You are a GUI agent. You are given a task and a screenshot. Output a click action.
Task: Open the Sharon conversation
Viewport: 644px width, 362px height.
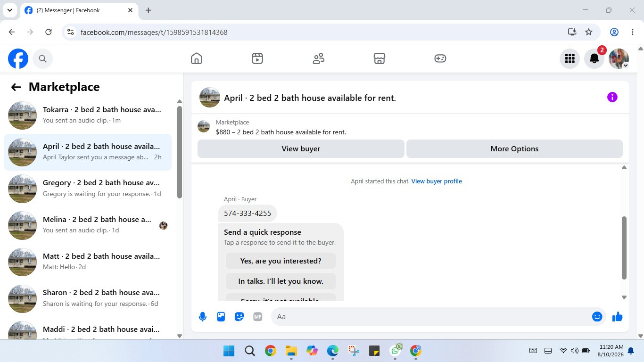click(x=88, y=298)
